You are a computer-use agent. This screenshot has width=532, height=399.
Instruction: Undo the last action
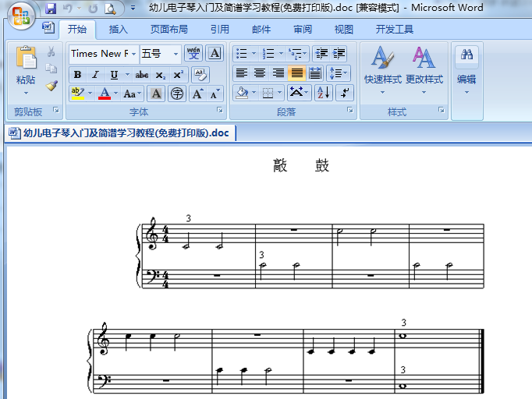[68, 9]
